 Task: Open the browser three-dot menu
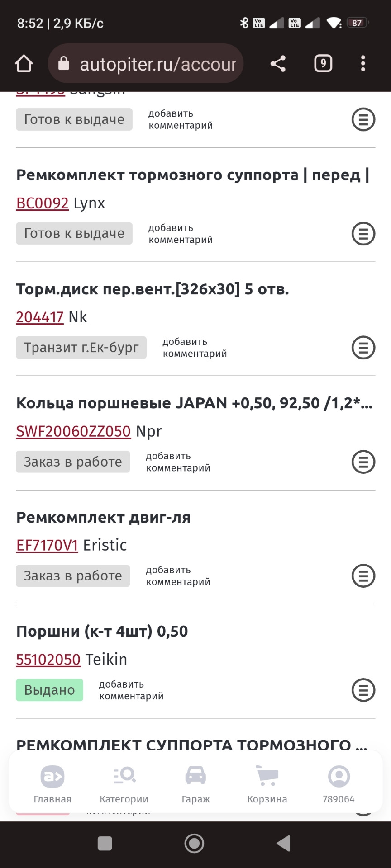[363, 64]
